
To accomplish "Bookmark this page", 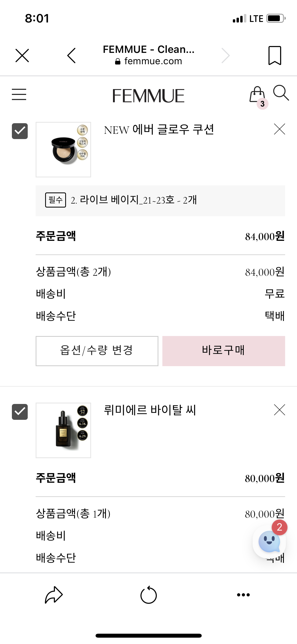I will tap(275, 55).
